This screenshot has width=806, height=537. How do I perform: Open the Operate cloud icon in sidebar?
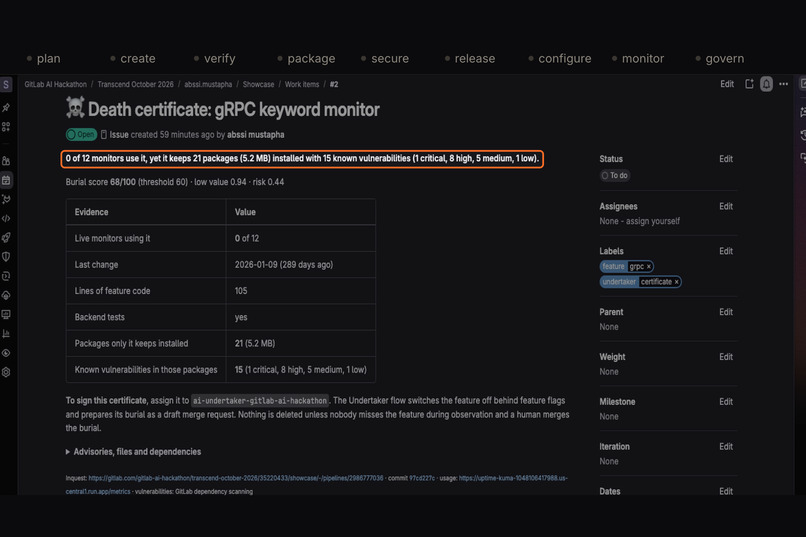(x=6, y=295)
